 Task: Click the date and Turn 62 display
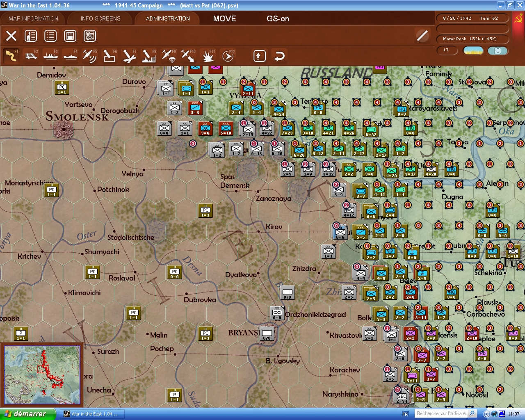(472, 18)
